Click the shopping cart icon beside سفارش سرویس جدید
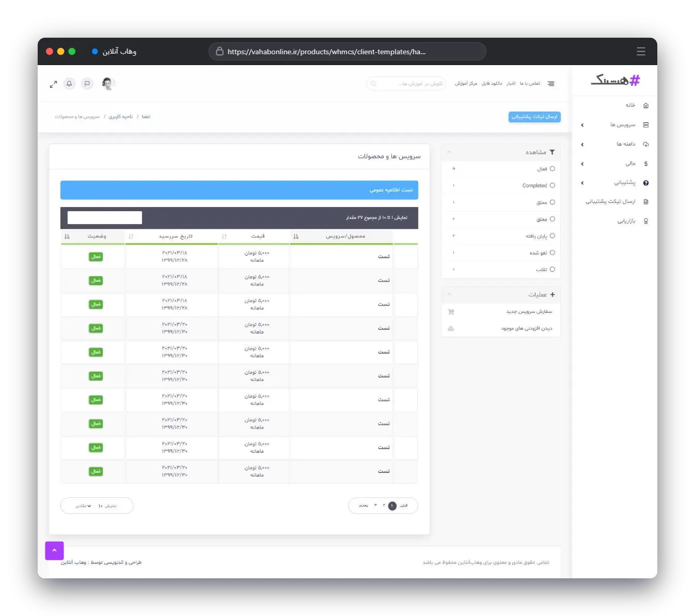Image resolution: width=695 pixels, height=616 pixels. click(x=451, y=312)
